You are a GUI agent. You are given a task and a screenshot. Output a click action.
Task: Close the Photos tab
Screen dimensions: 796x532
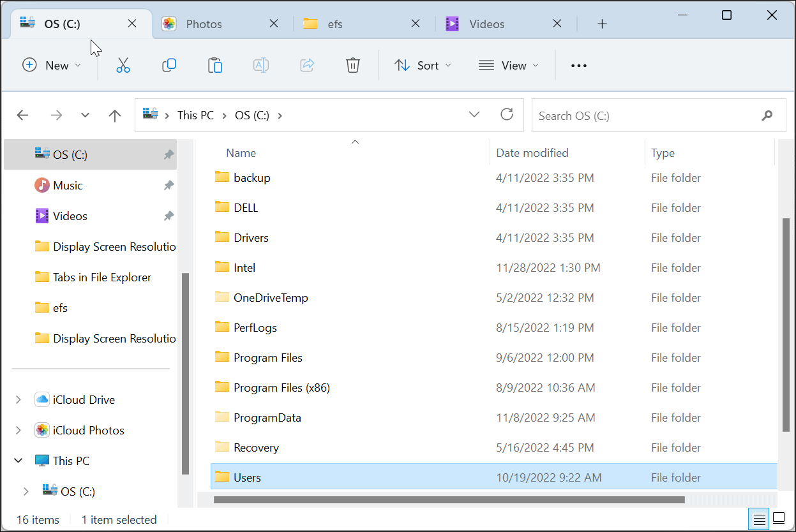point(273,24)
